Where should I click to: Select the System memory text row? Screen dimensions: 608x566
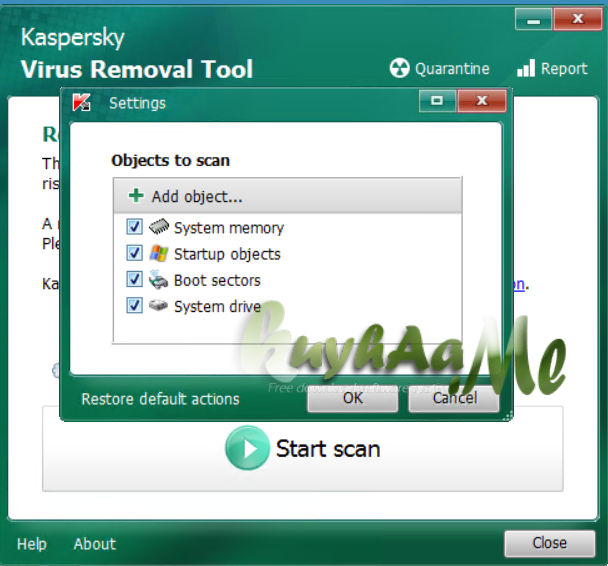[x=229, y=228]
